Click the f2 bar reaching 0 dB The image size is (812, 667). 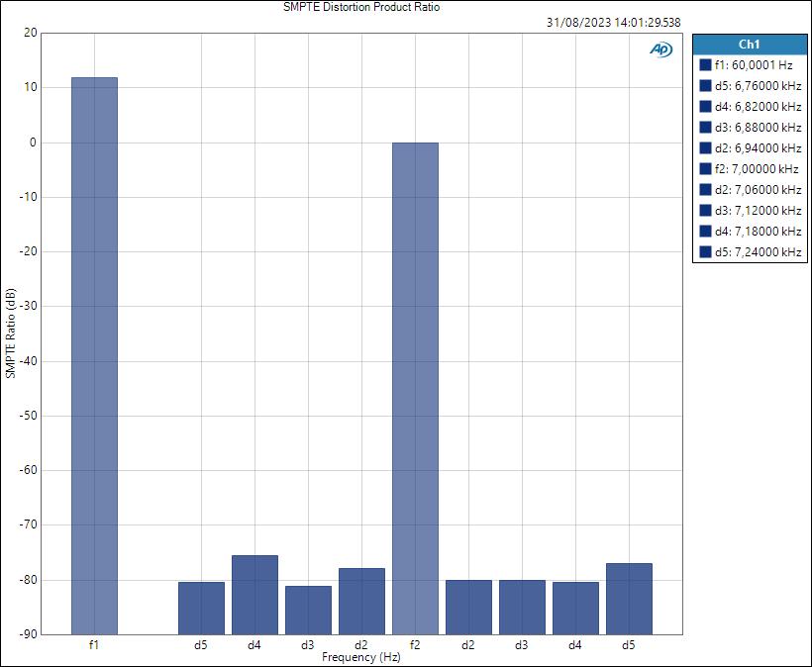click(415, 389)
